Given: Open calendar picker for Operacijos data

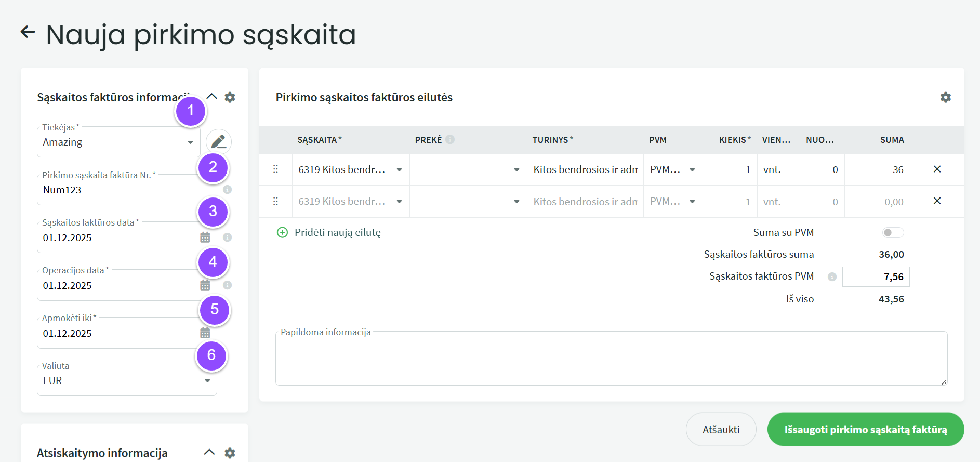Looking at the screenshot, I should coord(205,285).
